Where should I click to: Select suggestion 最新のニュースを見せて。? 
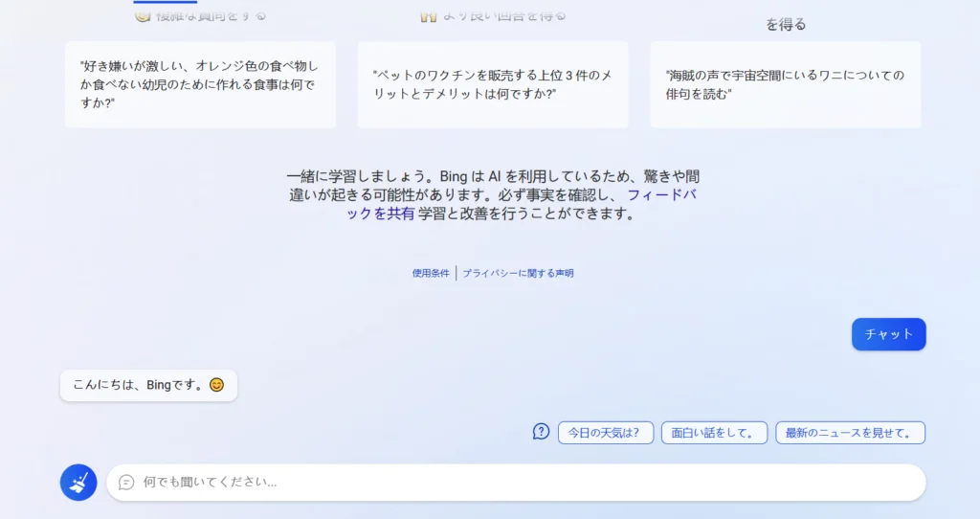tap(851, 433)
